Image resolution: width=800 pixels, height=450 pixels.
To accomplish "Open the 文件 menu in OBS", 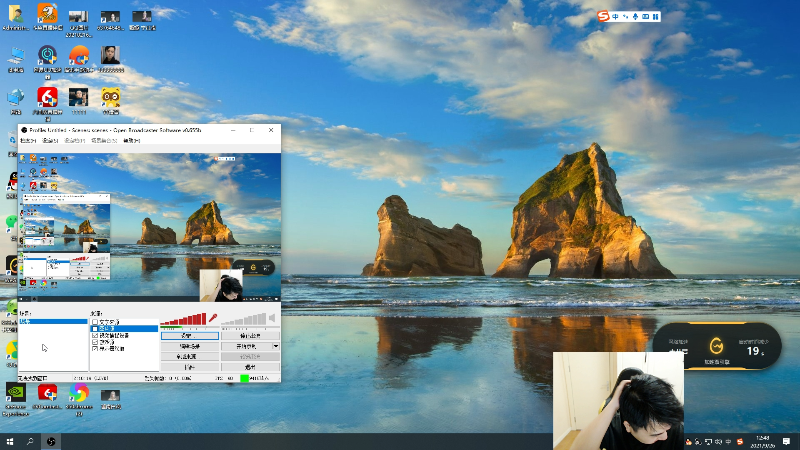I will [x=28, y=140].
